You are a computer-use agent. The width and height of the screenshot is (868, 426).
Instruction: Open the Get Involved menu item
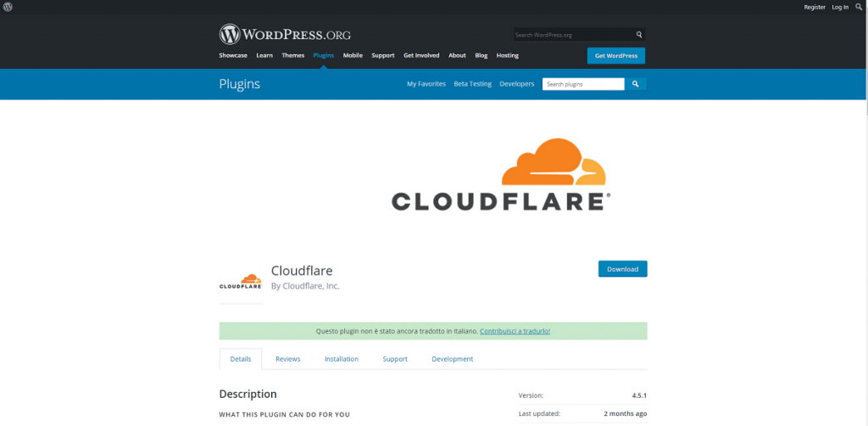point(421,55)
